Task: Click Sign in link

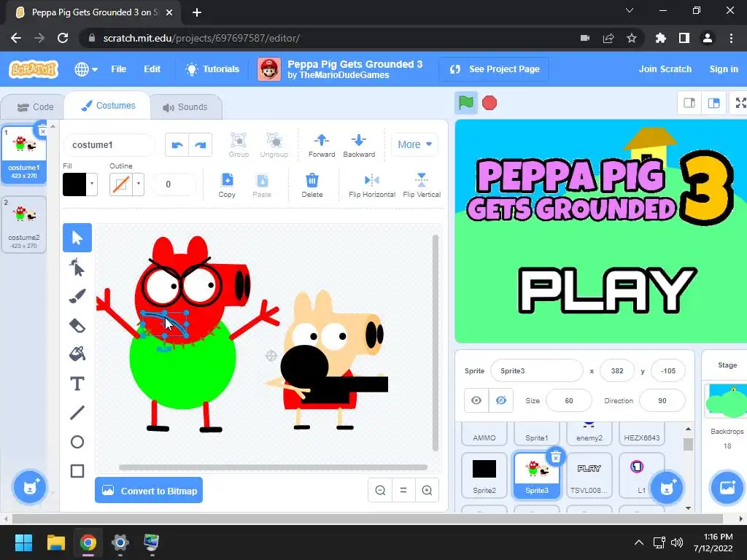Action: click(x=724, y=69)
